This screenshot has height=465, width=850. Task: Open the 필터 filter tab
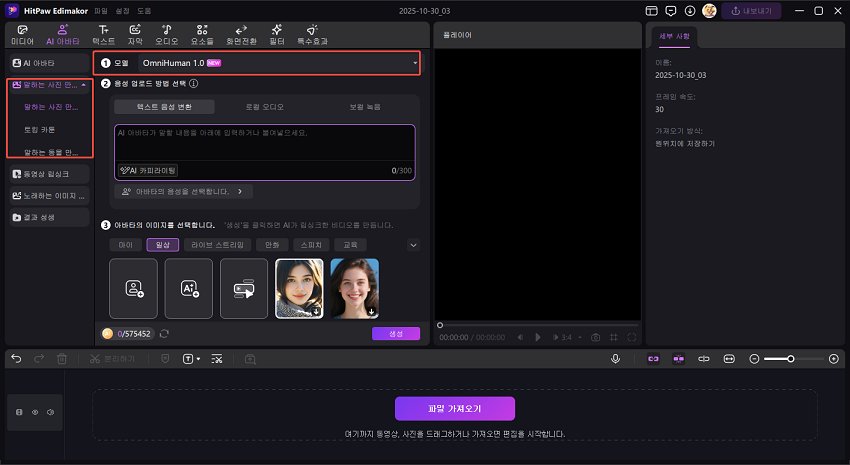(277, 35)
